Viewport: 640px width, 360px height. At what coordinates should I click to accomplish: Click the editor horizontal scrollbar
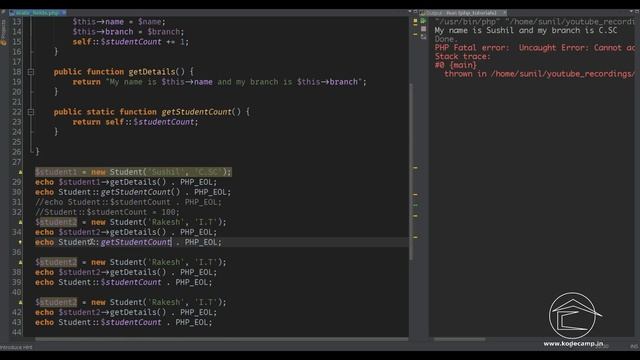(222, 339)
